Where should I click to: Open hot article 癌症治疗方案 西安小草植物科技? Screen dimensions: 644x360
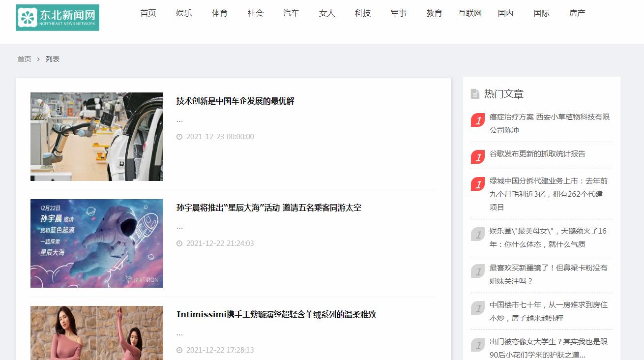tap(550, 123)
